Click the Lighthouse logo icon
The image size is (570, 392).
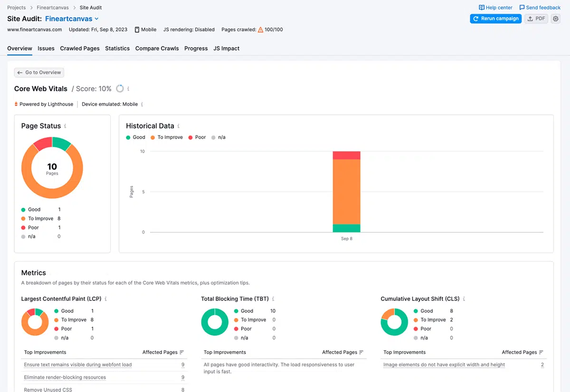(x=16, y=104)
